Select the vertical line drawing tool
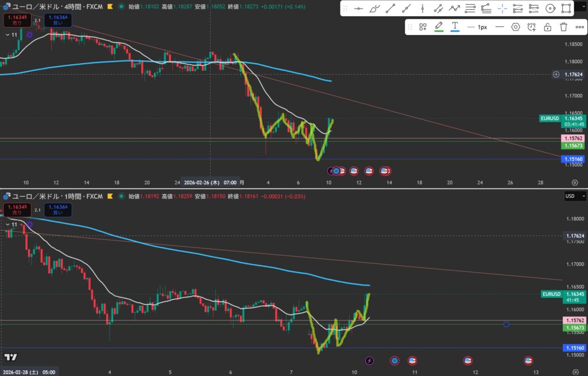588x376 pixels. click(423, 9)
